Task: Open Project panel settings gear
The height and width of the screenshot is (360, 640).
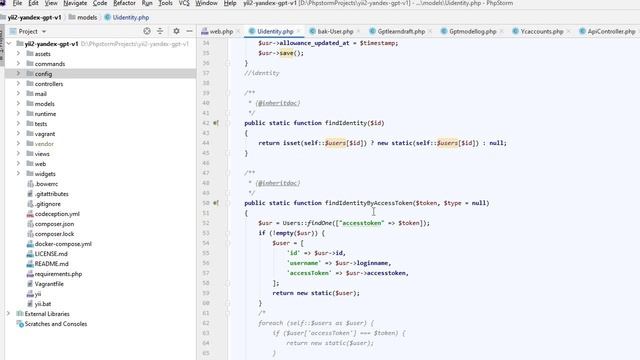Action: pos(176,31)
